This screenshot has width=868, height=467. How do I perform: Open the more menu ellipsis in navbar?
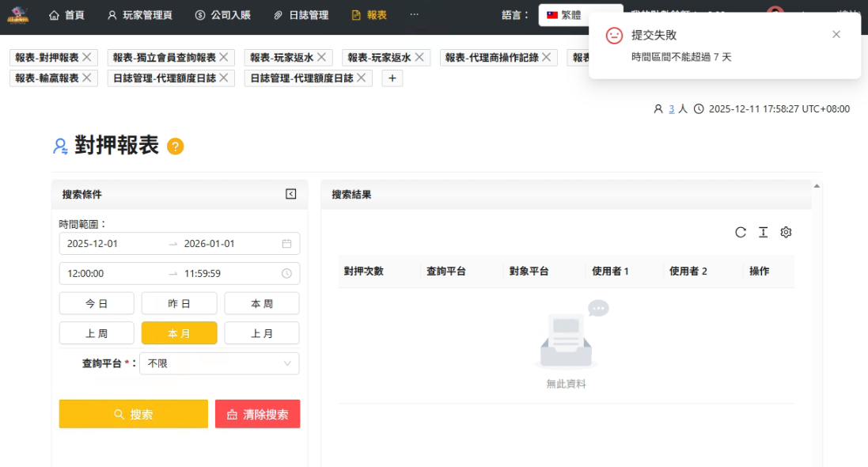pyautogui.click(x=414, y=15)
